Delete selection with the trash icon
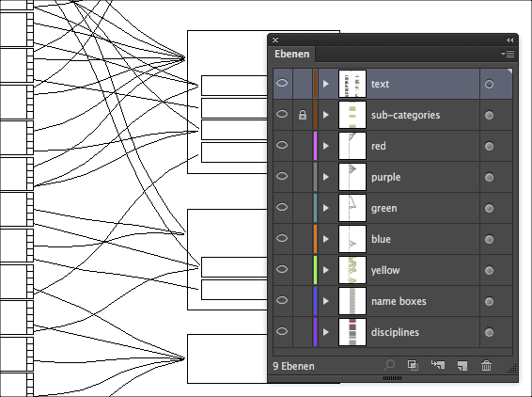 pyautogui.click(x=486, y=365)
